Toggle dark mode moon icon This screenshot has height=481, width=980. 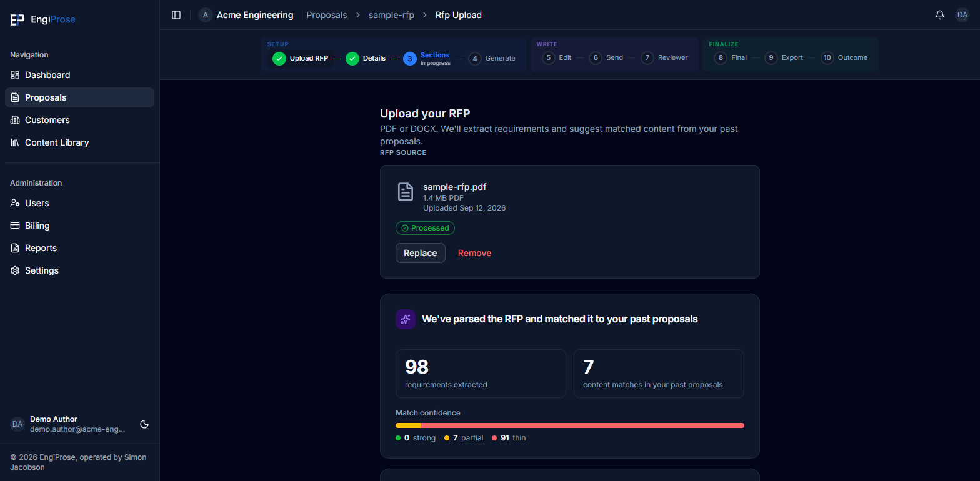click(x=144, y=424)
